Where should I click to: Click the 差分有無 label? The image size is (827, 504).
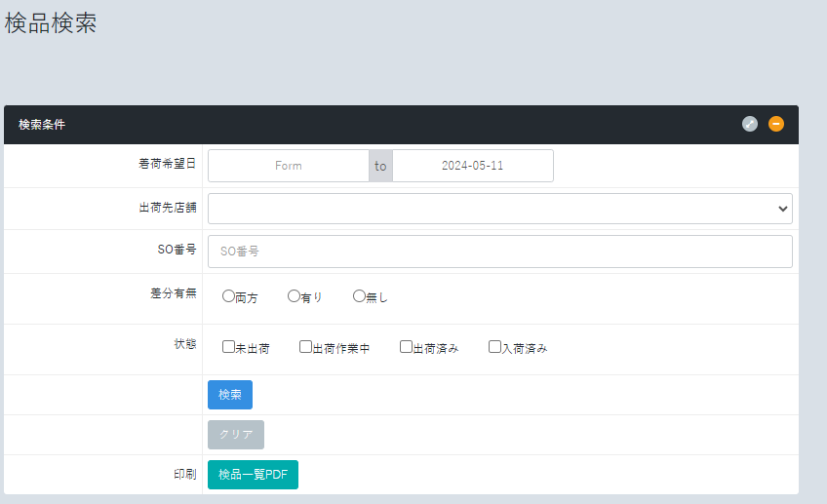(173, 293)
